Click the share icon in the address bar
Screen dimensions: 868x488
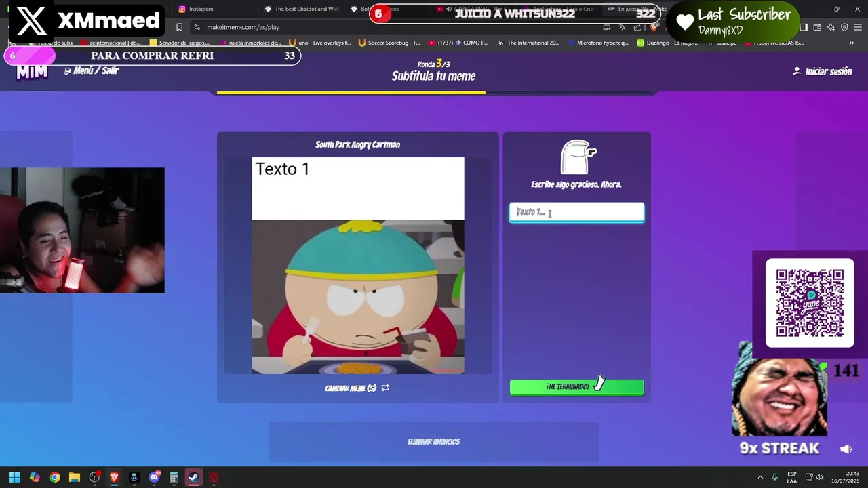click(x=637, y=27)
